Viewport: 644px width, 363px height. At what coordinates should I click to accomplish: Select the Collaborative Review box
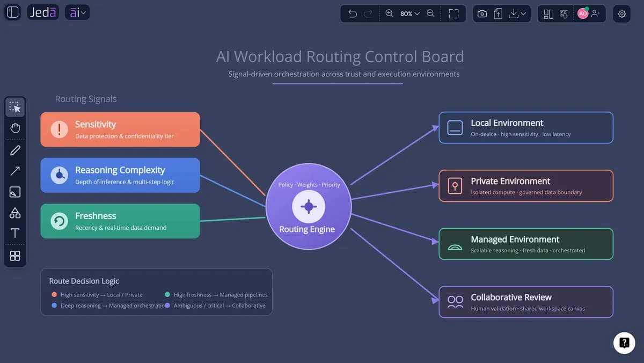coord(526,302)
